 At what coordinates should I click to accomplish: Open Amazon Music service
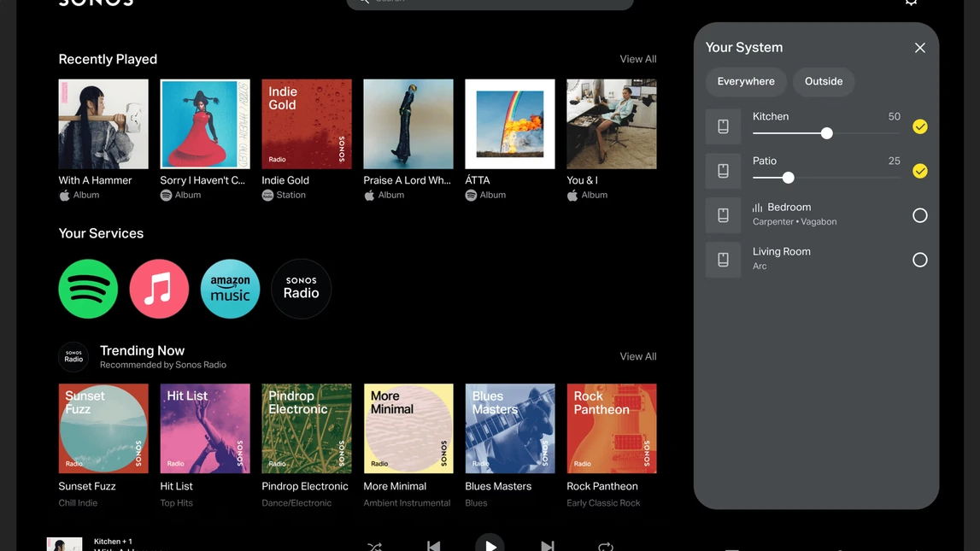(x=230, y=289)
